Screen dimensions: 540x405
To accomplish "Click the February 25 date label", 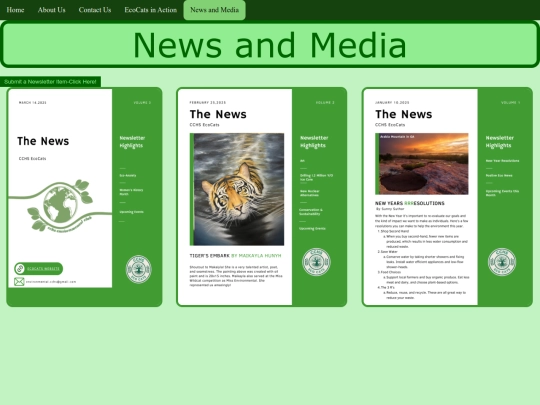I will coord(208,103).
